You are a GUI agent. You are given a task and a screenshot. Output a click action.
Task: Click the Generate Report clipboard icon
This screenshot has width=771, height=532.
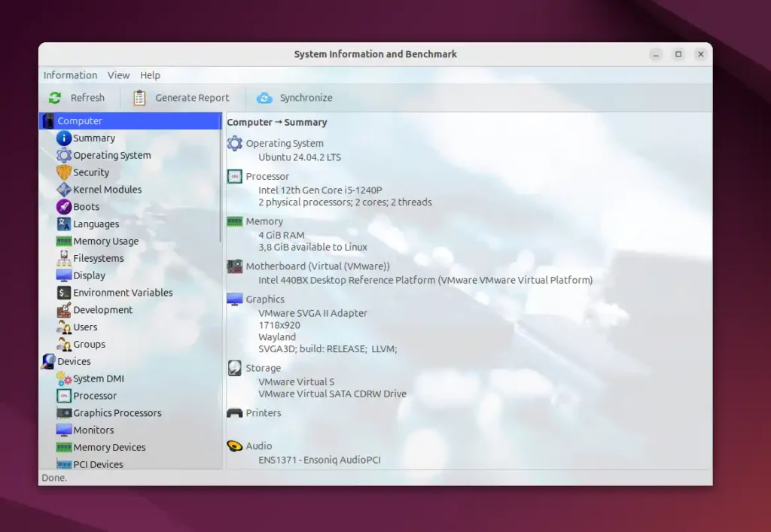139,98
